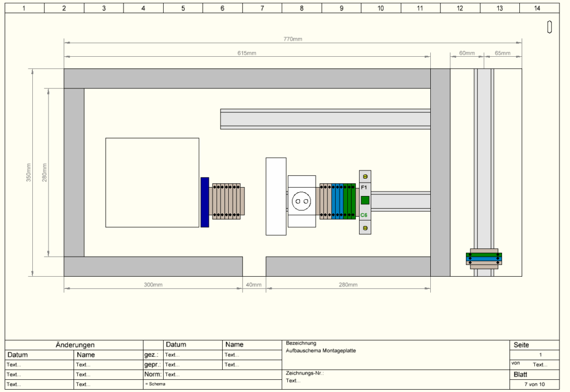Select the large white device rectangle
Screen dimensions: 570x392
152,183
